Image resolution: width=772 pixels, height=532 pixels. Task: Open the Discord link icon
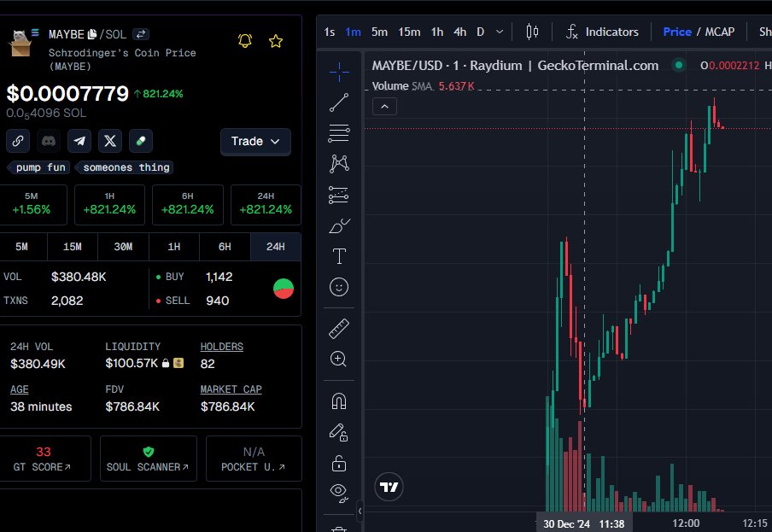[x=48, y=141]
